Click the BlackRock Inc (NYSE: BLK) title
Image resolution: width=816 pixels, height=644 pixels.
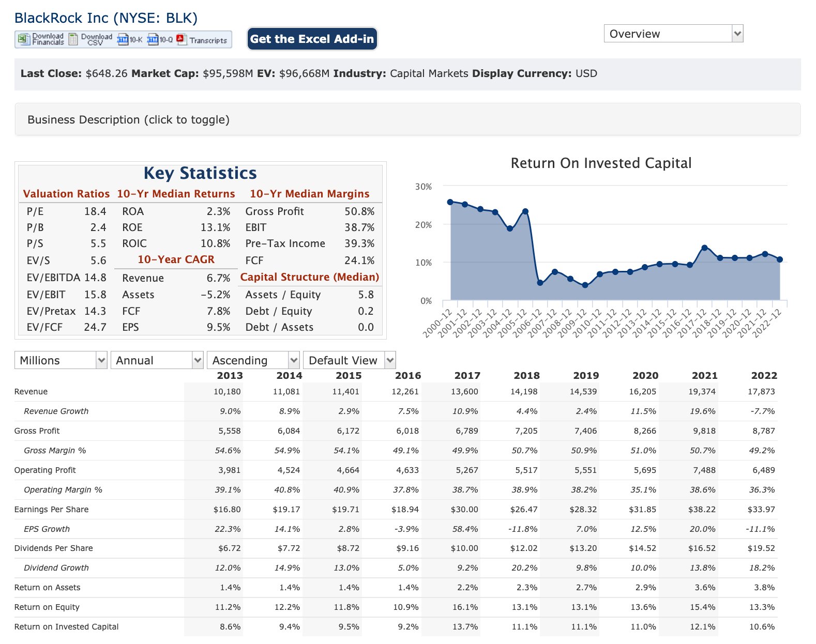[106, 18]
